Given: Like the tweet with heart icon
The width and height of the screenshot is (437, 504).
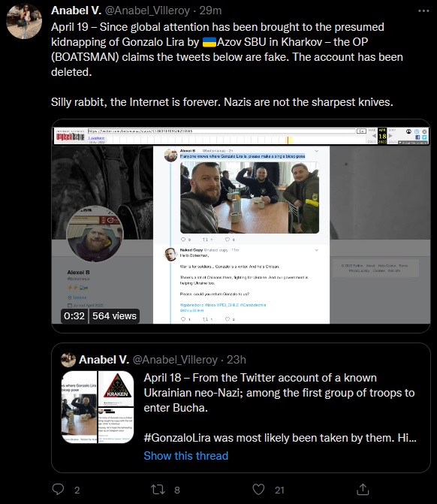Looking at the screenshot, I should [258, 490].
